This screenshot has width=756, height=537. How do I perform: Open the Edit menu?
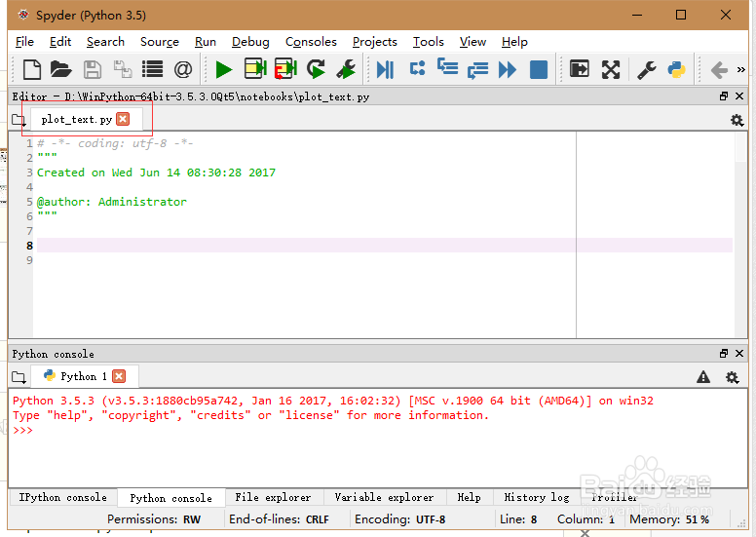(x=60, y=42)
